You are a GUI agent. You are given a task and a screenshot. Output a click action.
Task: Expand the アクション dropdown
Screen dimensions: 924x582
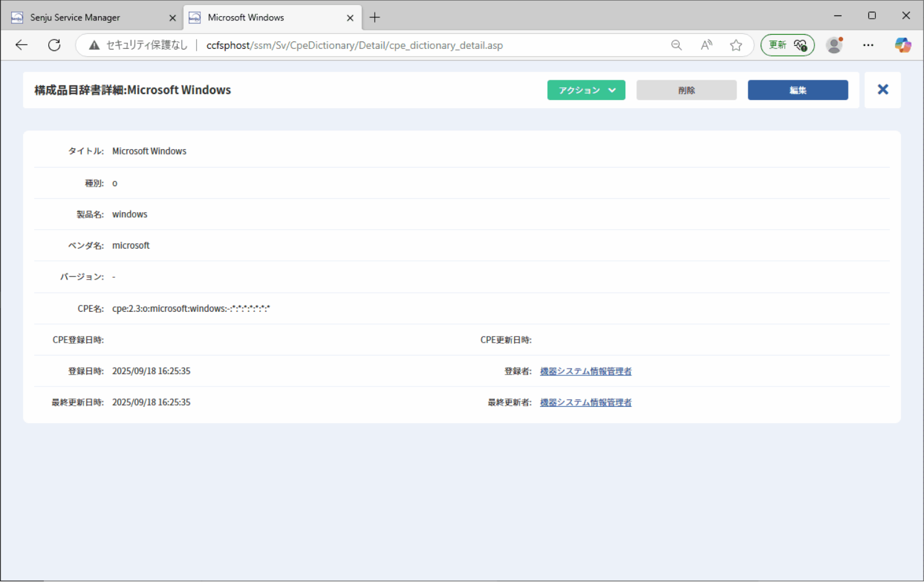586,90
